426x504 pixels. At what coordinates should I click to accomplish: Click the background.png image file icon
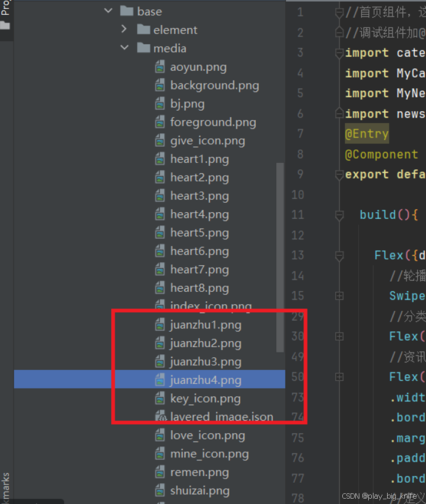pos(160,85)
